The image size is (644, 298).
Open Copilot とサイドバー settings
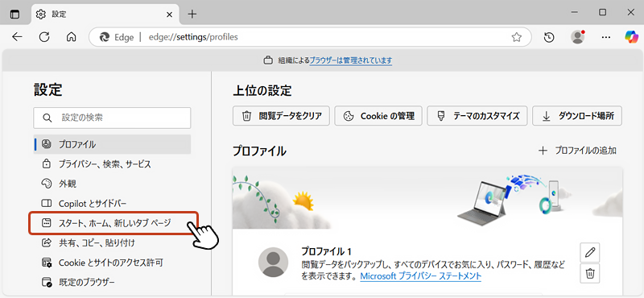tap(112, 204)
